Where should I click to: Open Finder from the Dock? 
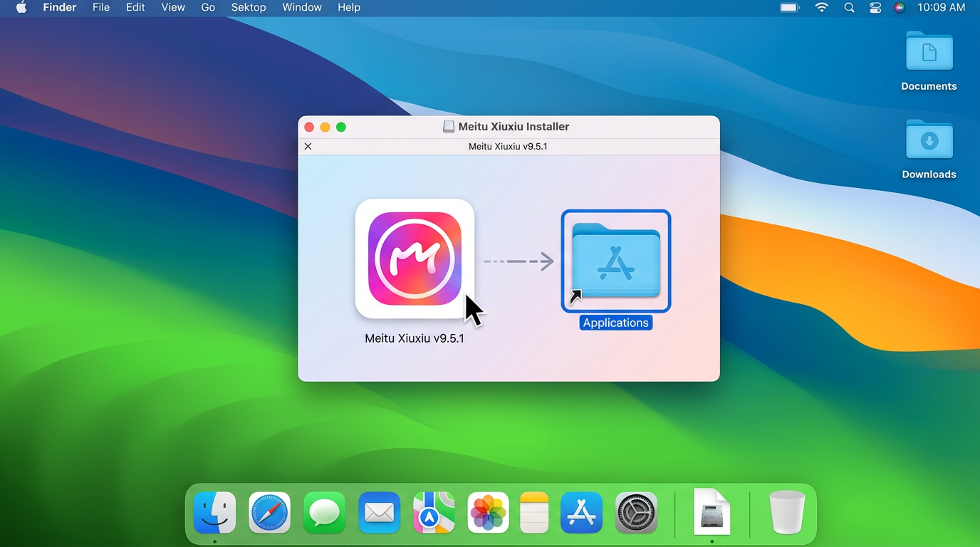tap(215, 512)
